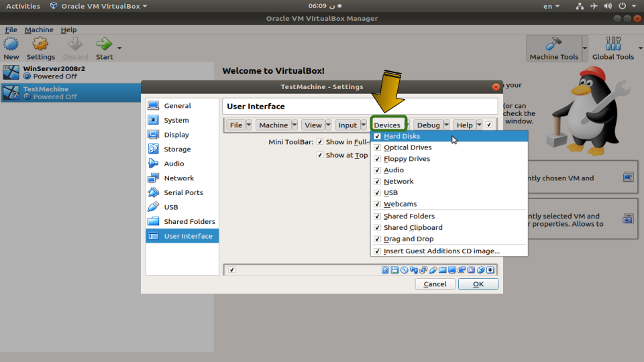Confirm settings with OK button
This screenshot has width=644, height=362.
point(478,284)
